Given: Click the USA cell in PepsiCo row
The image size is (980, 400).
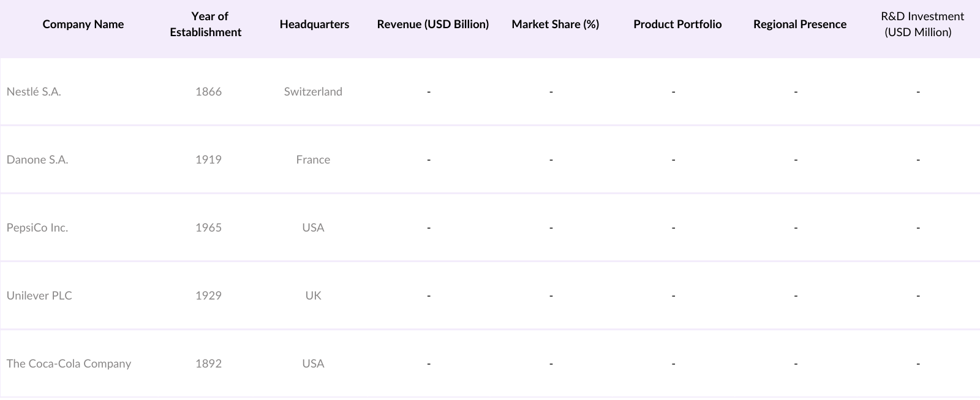Looking at the screenshot, I should tap(313, 228).
